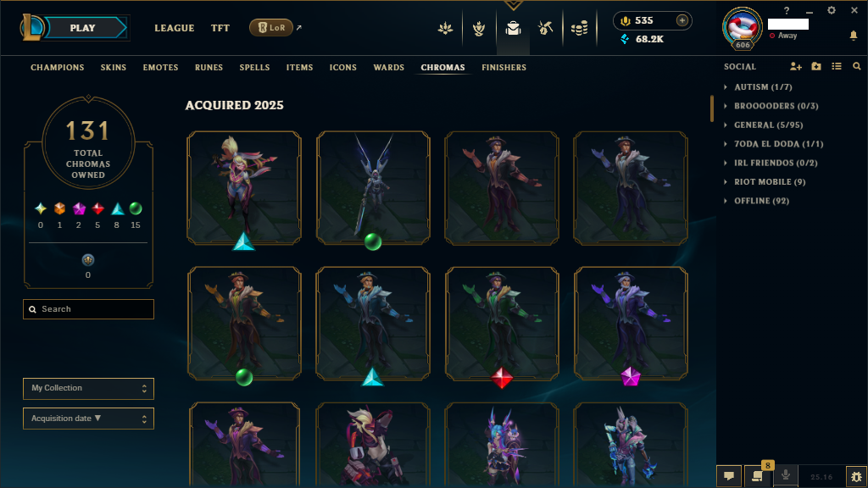
Task: Click the add friend icon
Action: (x=795, y=66)
